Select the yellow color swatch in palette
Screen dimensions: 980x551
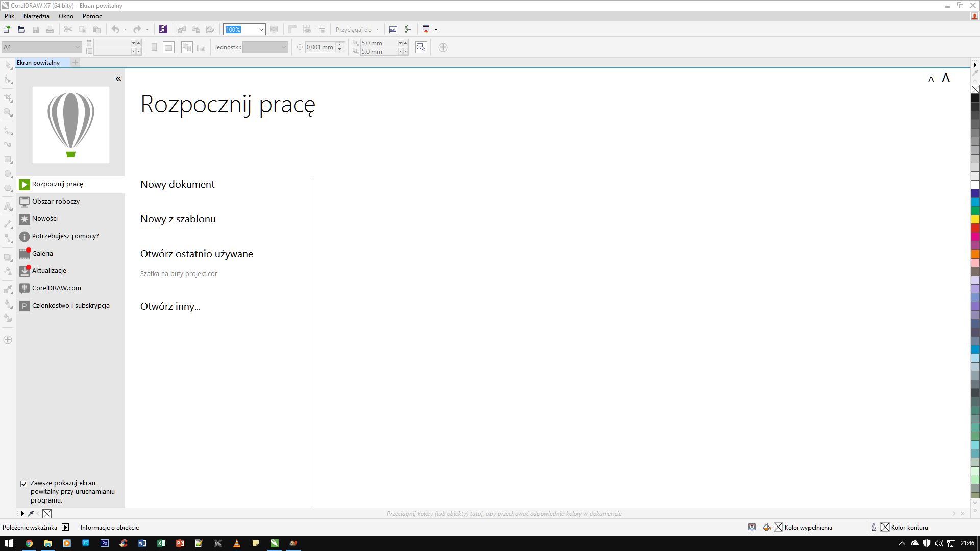[975, 219]
